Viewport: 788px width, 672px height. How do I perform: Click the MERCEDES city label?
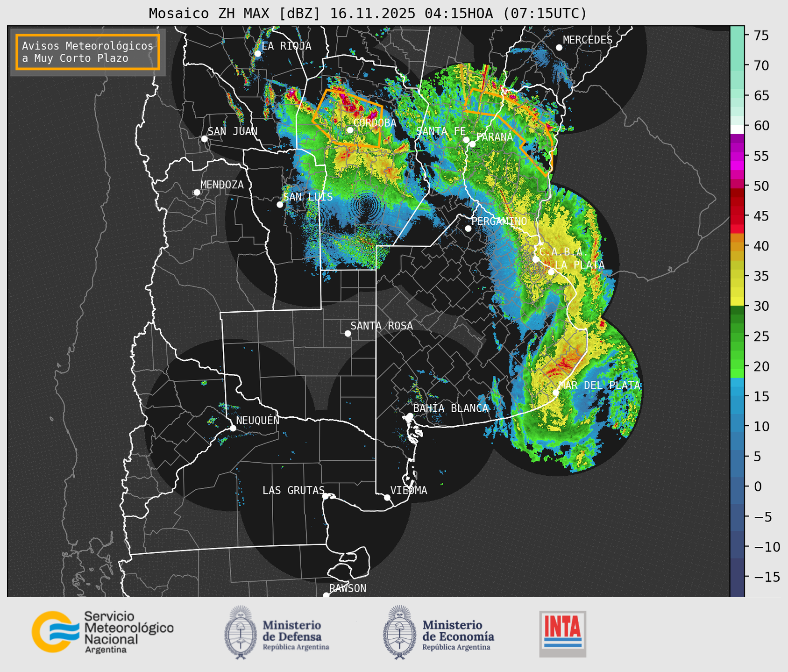(x=588, y=40)
